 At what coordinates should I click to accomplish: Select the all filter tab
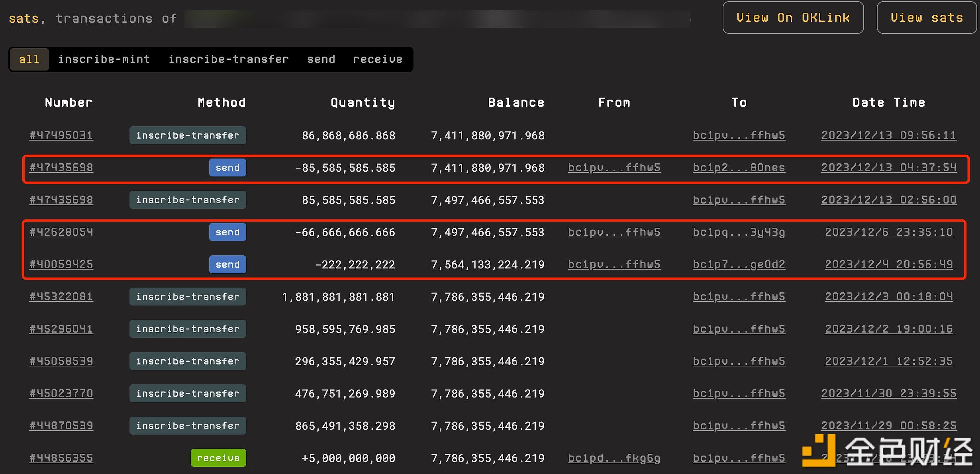tap(29, 59)
